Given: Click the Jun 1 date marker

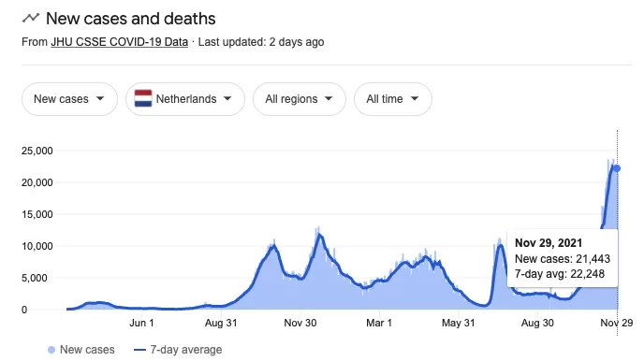Looking at the screenshot, I should [x=141, y=323].
